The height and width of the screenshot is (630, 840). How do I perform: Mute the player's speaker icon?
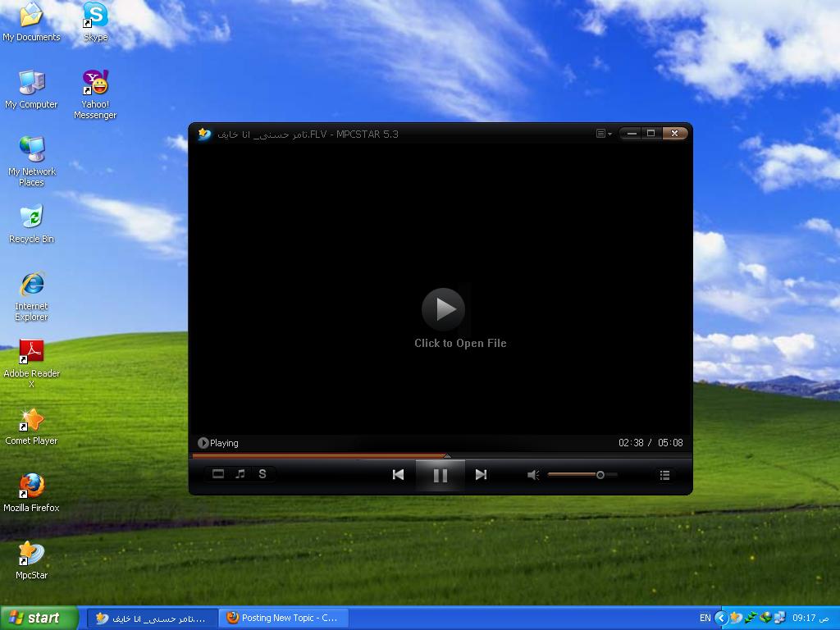533,475
